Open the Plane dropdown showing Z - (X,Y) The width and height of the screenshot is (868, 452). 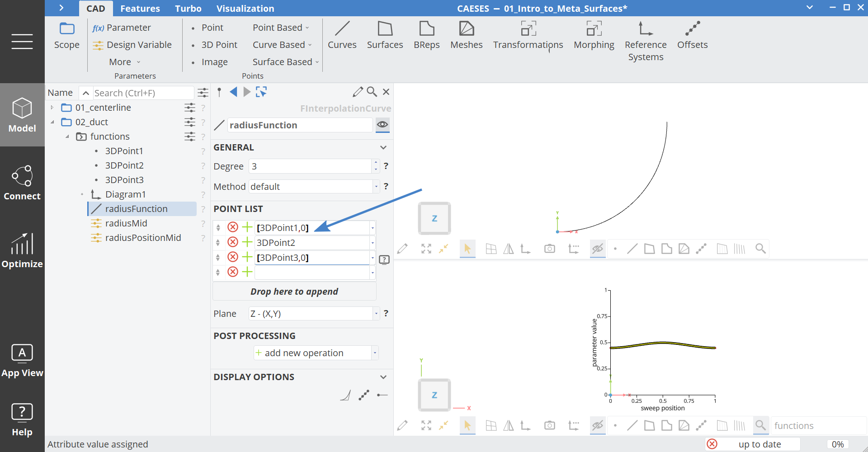point(375,313)
